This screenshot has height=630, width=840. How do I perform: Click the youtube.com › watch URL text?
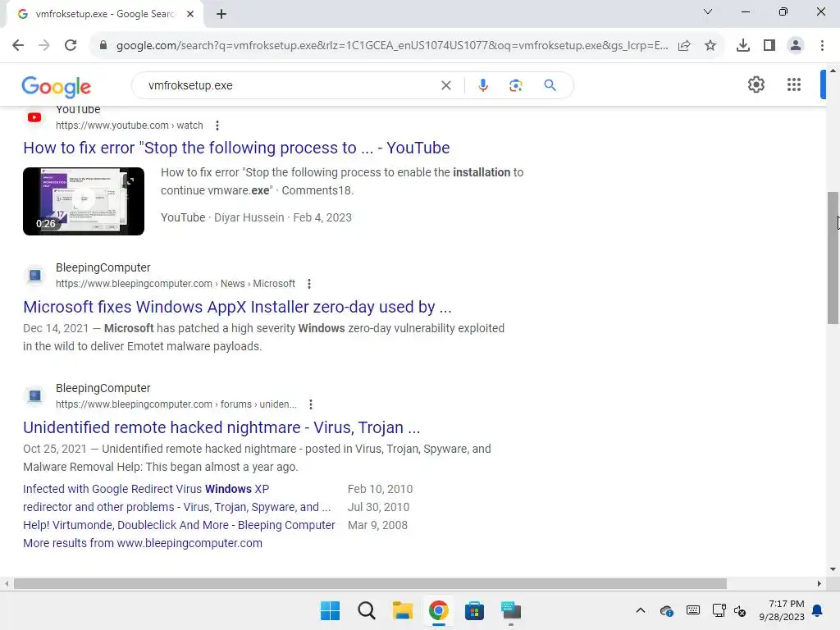click(x=129, y=126)
